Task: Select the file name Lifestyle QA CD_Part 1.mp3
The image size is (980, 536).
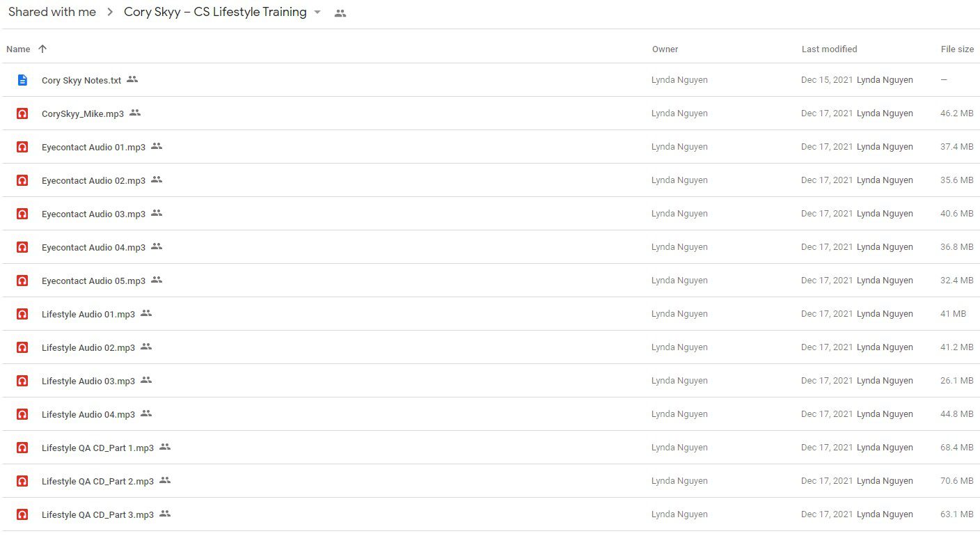Action: point(97,448)
